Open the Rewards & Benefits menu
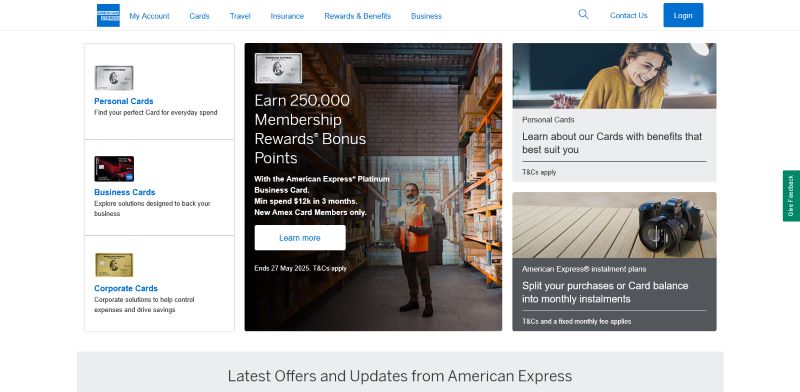Viewport: 800px width, 392px height. pyautogui.click(x=358, y=16)
